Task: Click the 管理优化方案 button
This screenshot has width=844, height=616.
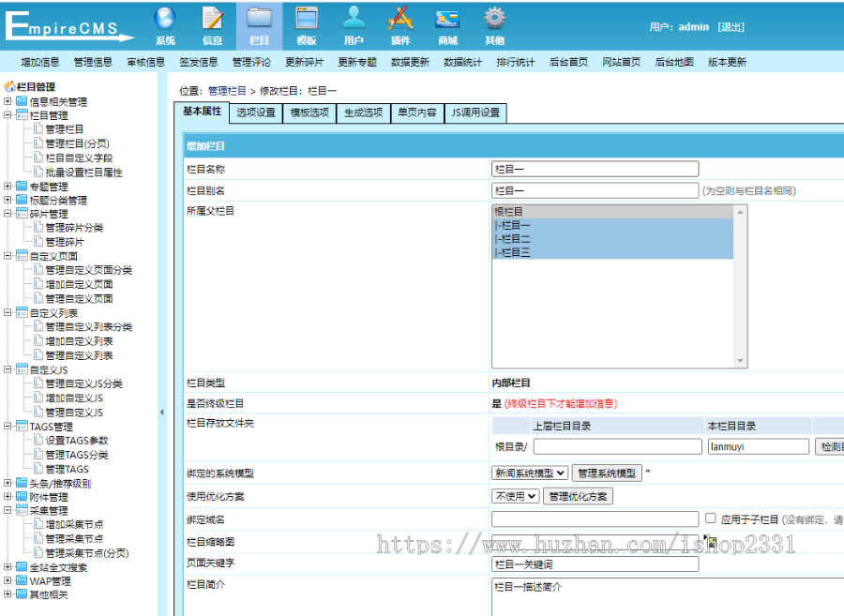Action: 578,496
